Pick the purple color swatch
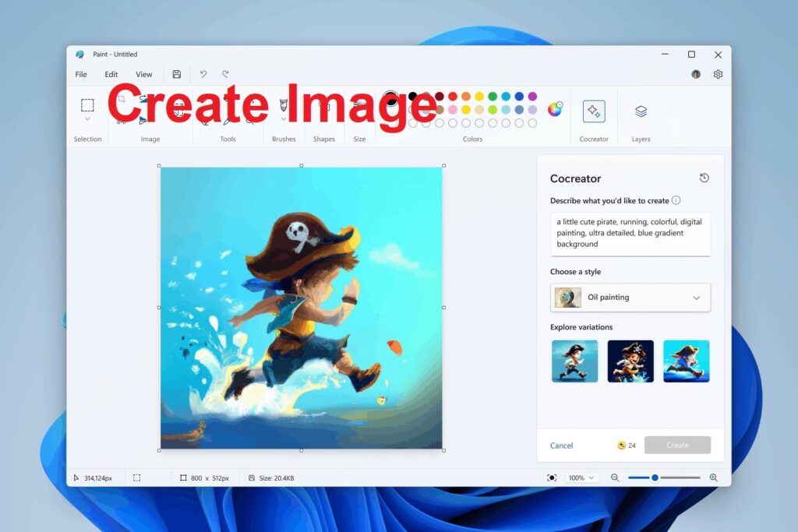The height and width of the screenshot is (532, 798). click(532, 96)
